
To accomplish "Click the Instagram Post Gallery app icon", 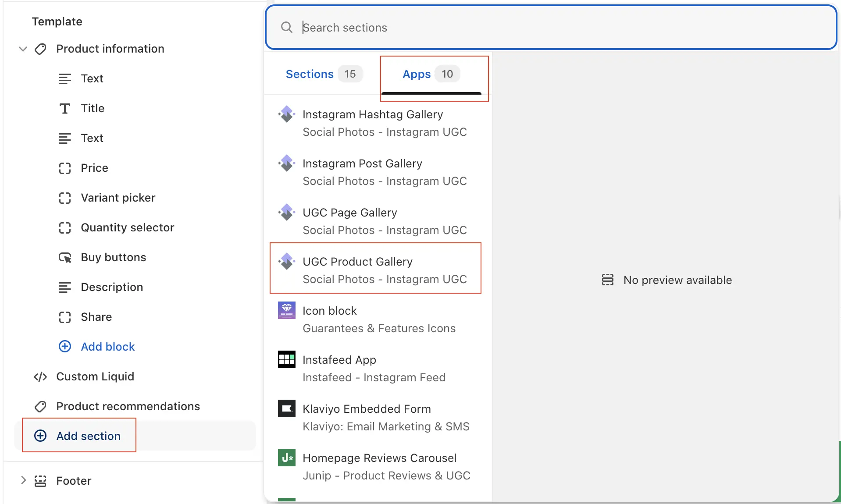I will point(287,163).
